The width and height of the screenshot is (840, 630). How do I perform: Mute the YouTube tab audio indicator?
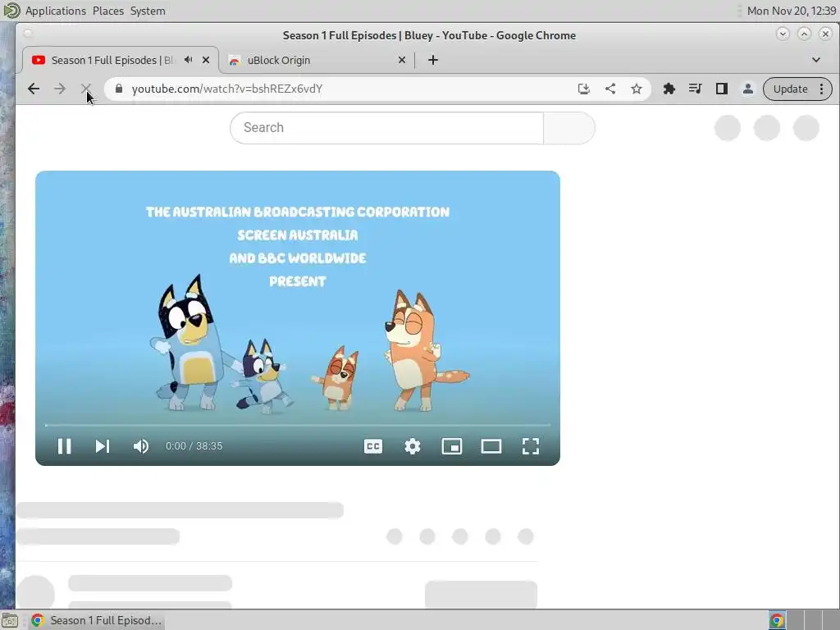pyautogui.click(x=188, y=60)
